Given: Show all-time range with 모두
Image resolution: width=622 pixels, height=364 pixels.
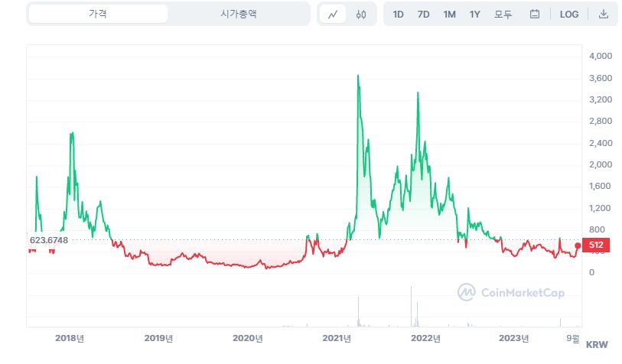Looking at the screenshot, I should tap(503, 15).
